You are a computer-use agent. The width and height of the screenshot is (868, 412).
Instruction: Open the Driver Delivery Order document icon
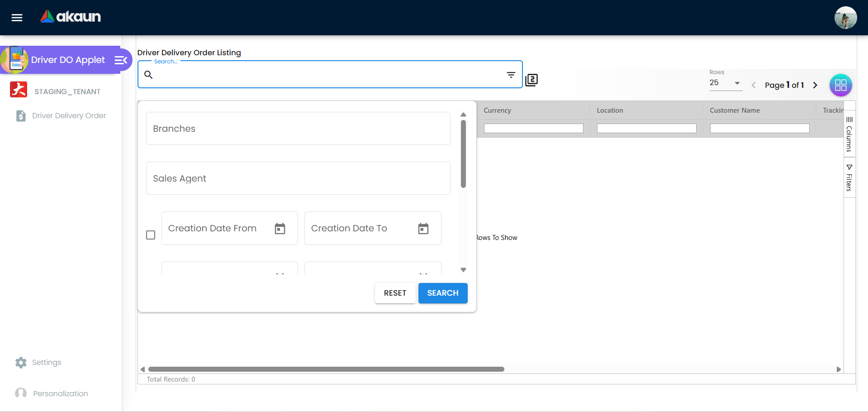[x=21, y=116]
